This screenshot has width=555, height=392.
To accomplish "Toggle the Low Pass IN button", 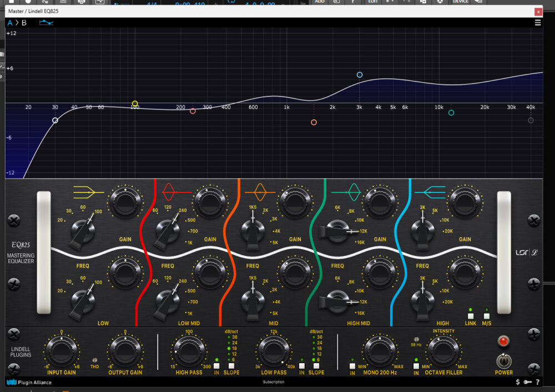I will (302, 366).
